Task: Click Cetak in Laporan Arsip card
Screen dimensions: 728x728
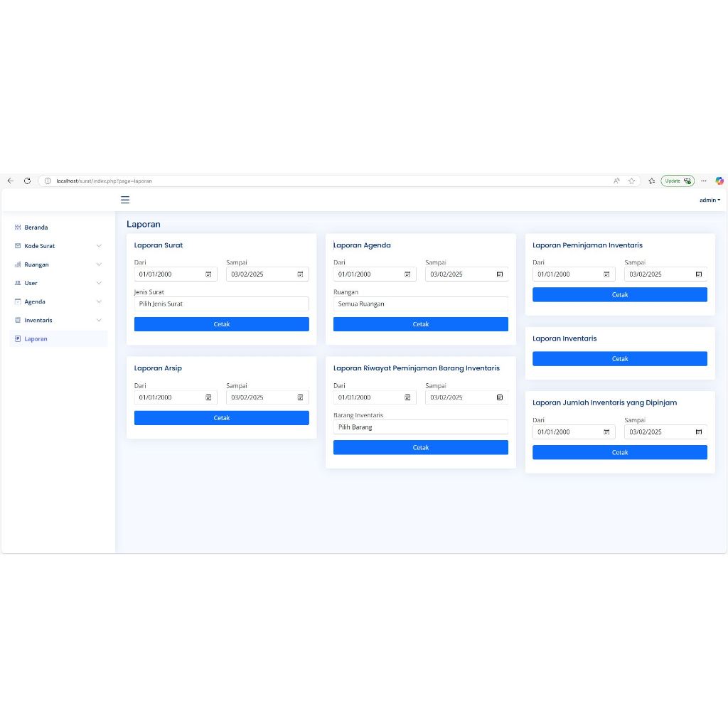Action: (x=222, y=418)
